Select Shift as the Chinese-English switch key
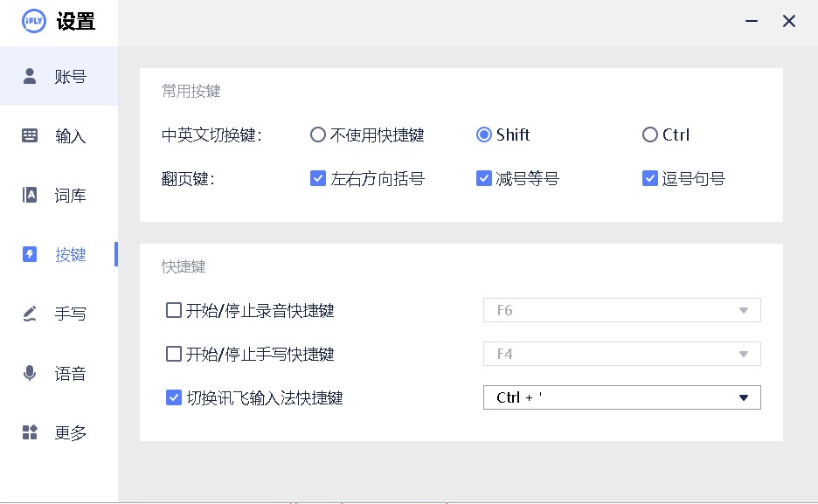The image size is (818, 504). pos(484,135)
